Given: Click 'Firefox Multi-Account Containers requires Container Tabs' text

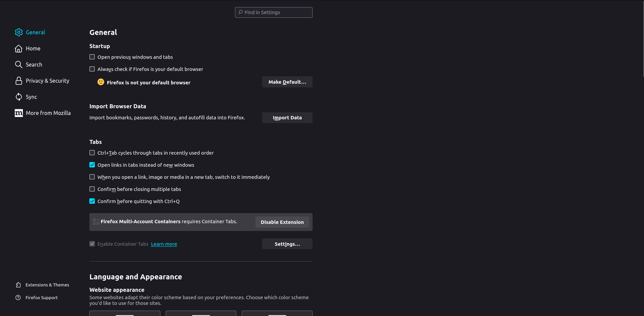Looking at the screenshot, I should 169,222.
